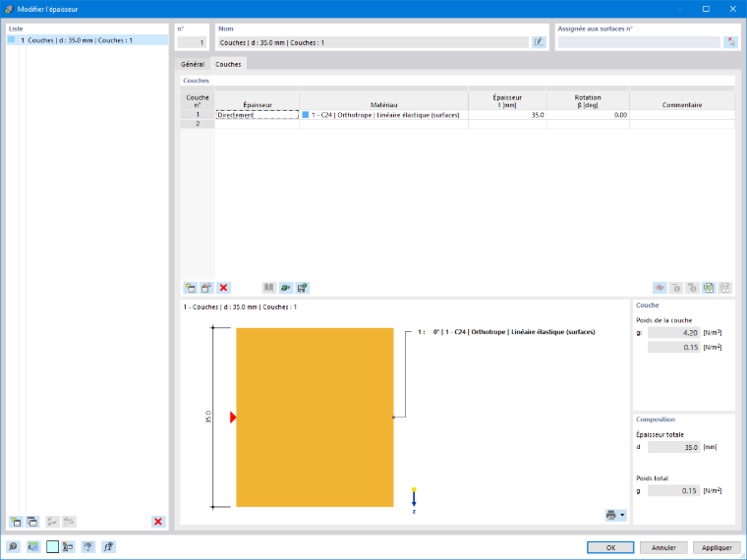The height and width of the screenshot is (560, 747).
Task: Click the view/screen icon in bottom toolbar
Action: coord(88,546)
